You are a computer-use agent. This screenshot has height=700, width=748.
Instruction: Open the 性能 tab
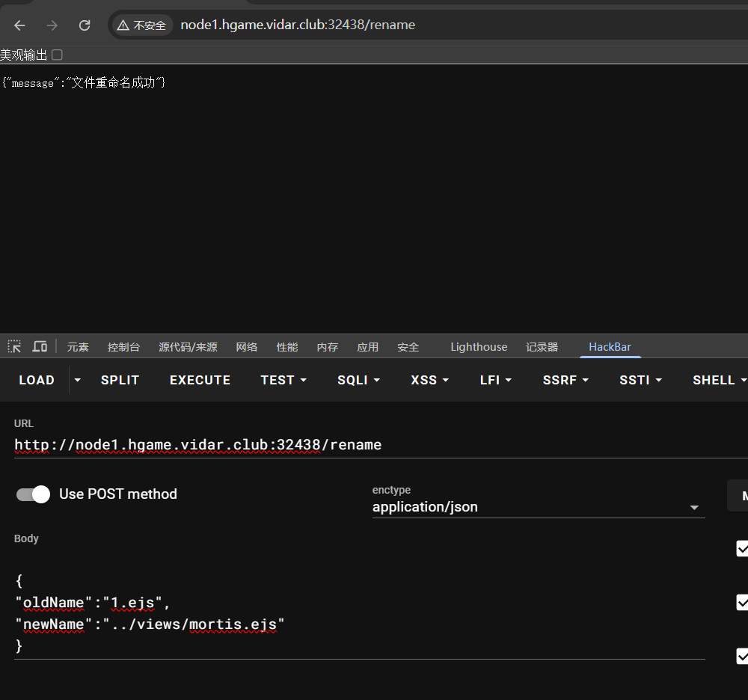(x=287, y=347)
